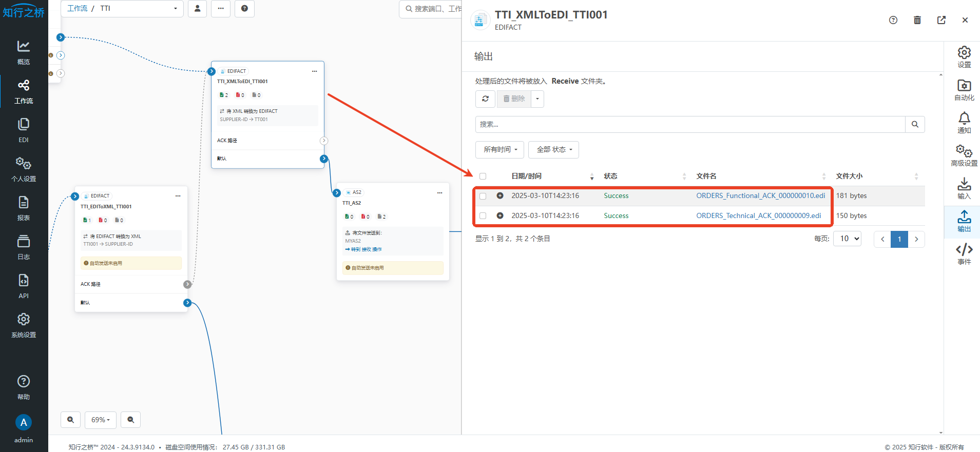
Task: Click the output file search field
Action: (x=689, y=124)
